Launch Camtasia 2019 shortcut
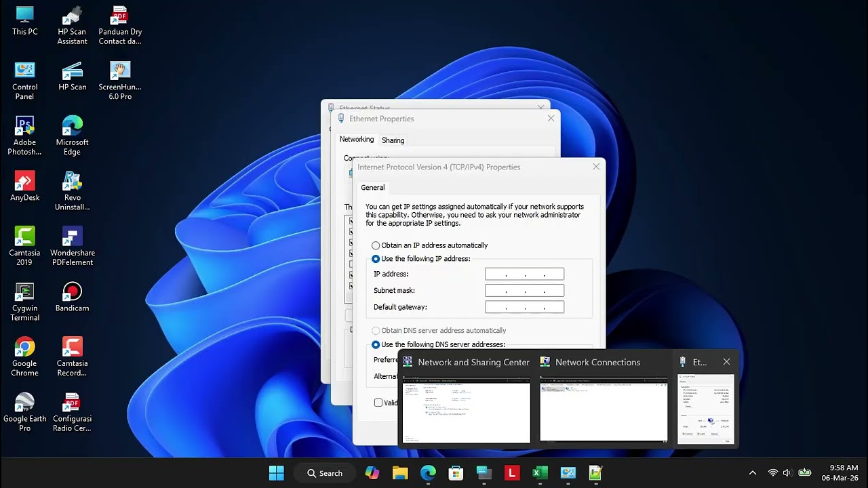This screenshot has width=868, height=488. point(24,247)
